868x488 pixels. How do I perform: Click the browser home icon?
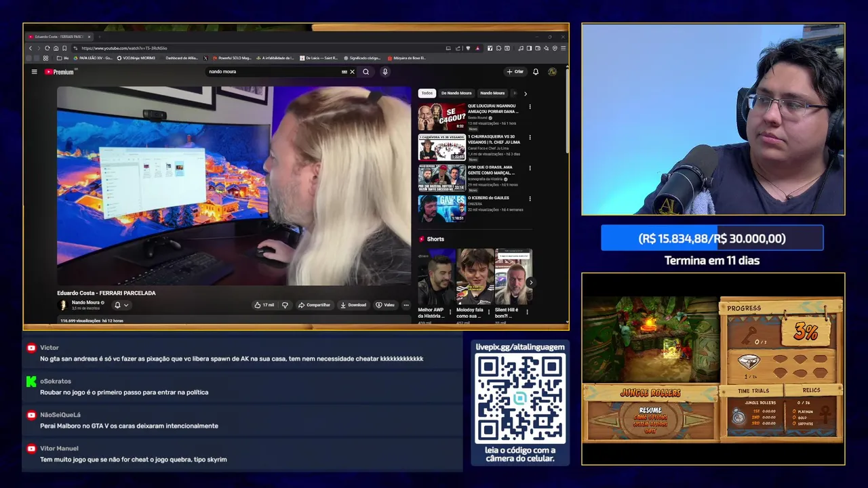click(x=56, y=48)
